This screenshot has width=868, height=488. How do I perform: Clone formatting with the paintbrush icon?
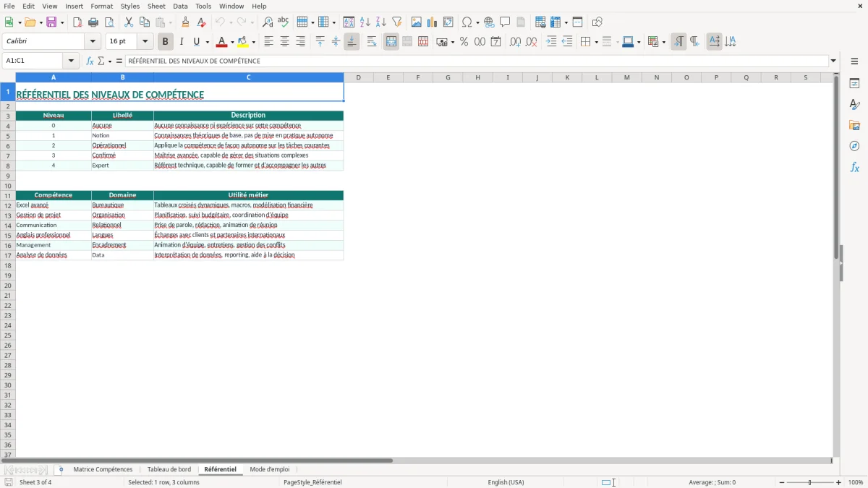pos(185,22)
